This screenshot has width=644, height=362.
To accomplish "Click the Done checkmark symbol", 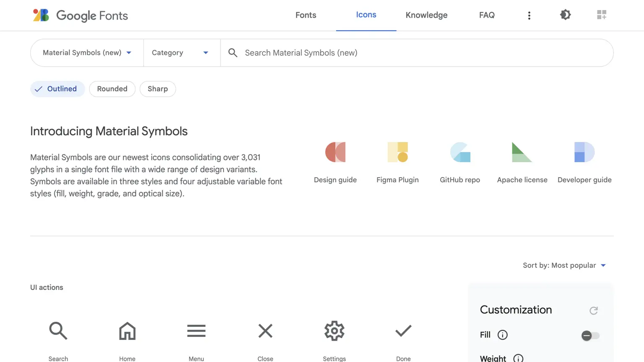I will [x=403, y=331].
